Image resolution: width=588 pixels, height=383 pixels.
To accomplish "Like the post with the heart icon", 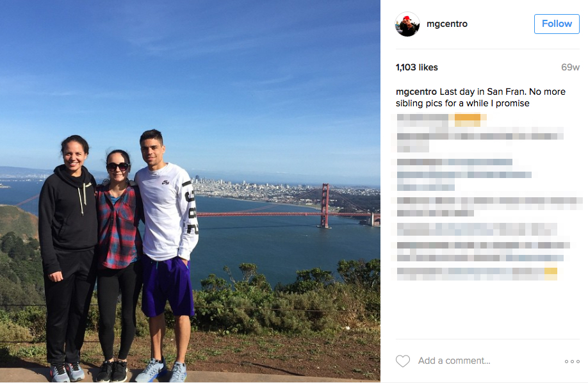I will [403, 361].
